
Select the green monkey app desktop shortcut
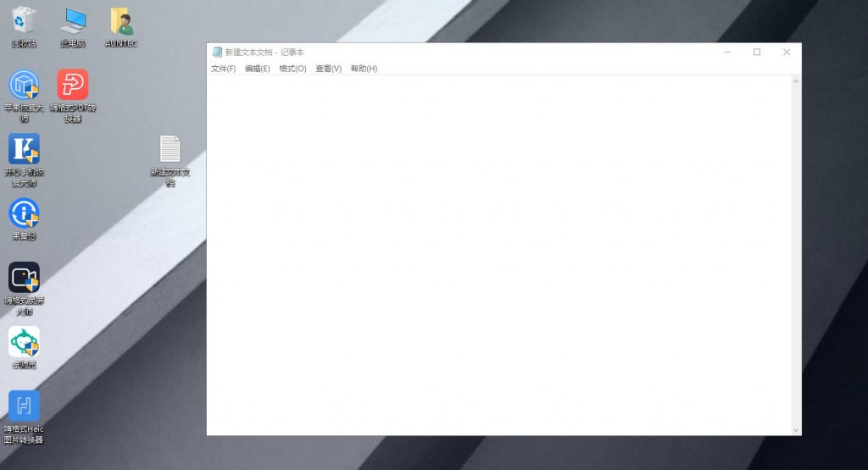pyautogui.click(x=24, y=348)
